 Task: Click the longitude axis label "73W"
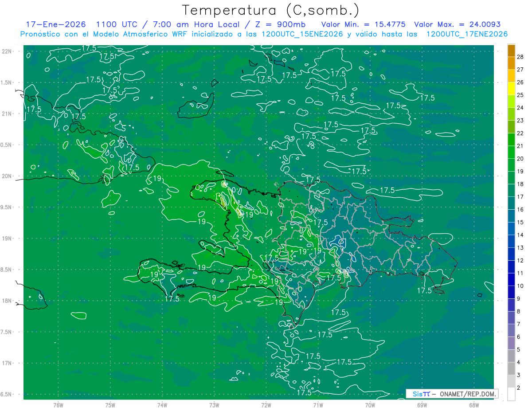point(214,405)
